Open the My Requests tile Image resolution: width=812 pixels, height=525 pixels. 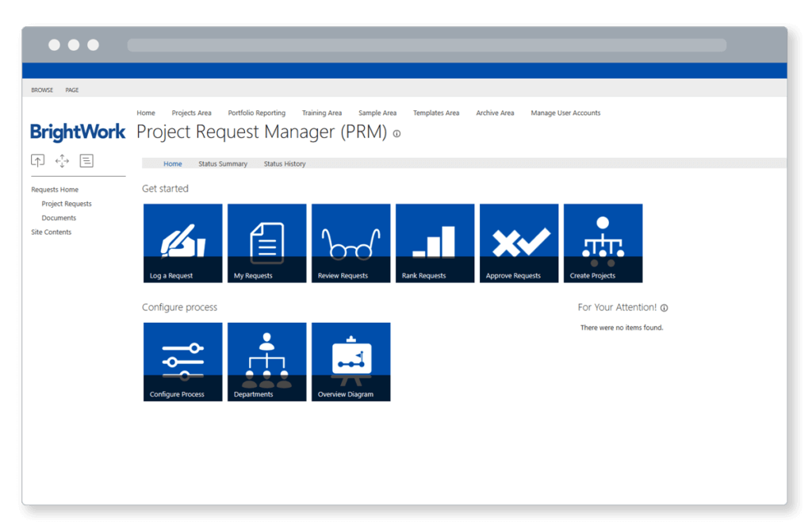coord(266,243)
